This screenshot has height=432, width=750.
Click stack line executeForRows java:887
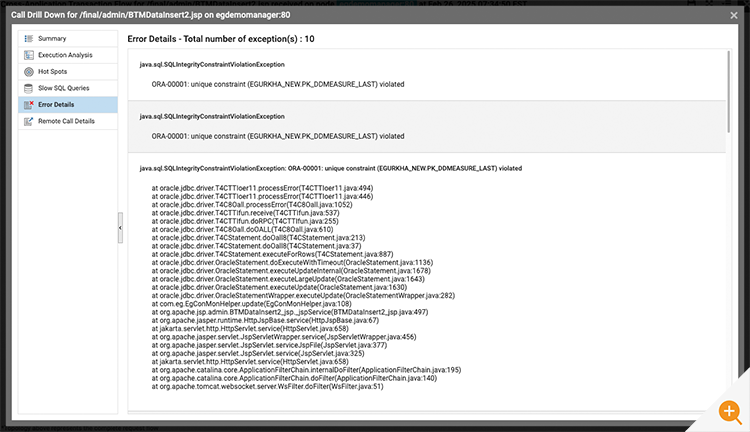coord(272,254)
